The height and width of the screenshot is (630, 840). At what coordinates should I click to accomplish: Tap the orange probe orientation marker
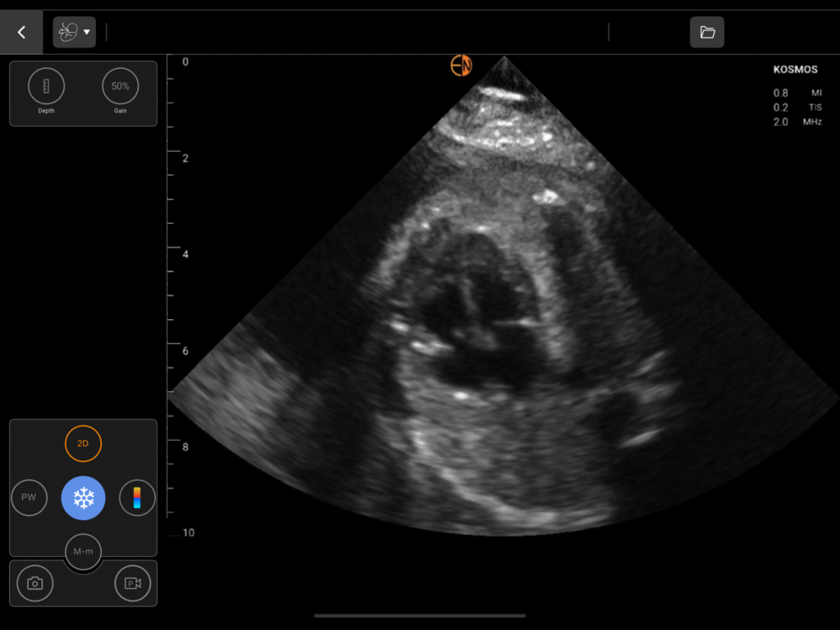pyautogui.click(x=461, y=66)
